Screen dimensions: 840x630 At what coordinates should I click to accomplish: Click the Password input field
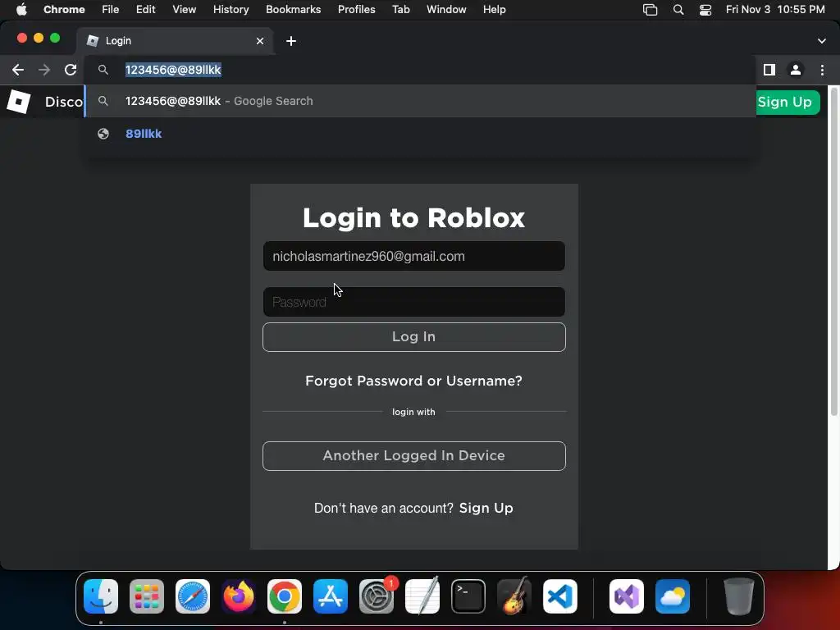[413, 302]
